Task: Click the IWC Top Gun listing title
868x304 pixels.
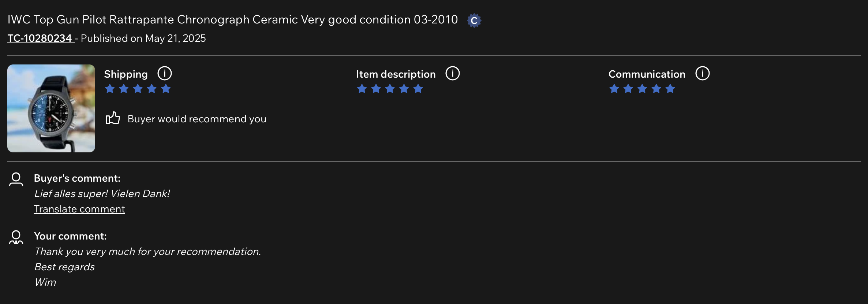Action: [x=233, y=20]
